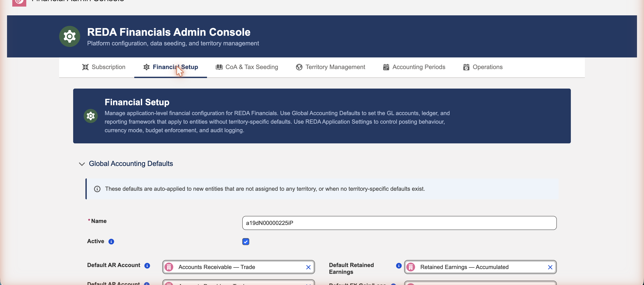This screenshot has height=285, width=644.
Task: Click the Financial Setup banner gear icon
Action: pyautogui.click(x=90, y=116)
